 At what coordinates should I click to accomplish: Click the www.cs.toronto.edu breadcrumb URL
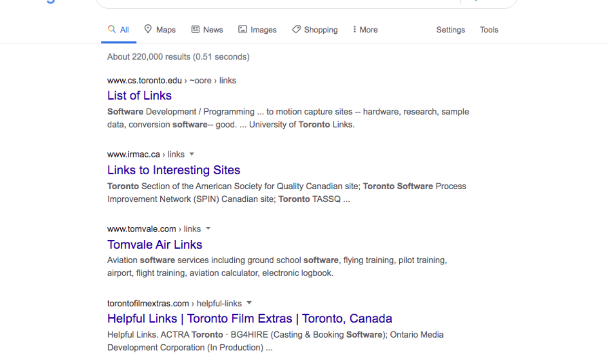[172, 80]
